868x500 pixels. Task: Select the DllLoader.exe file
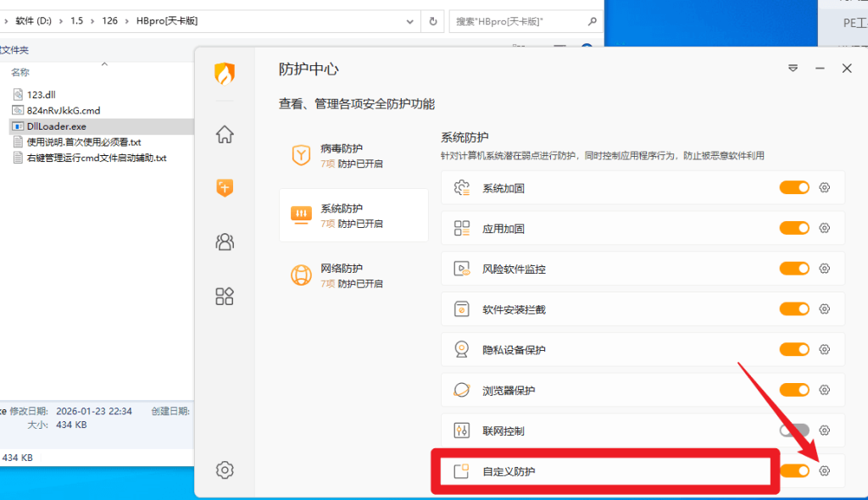tap(56, 126)
